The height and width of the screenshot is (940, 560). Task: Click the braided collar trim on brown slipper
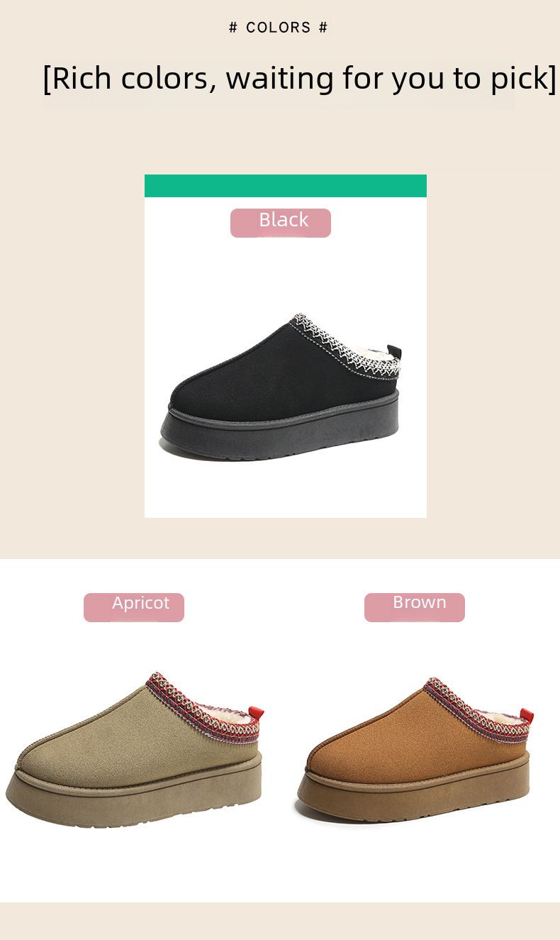[x=475, y=711]
